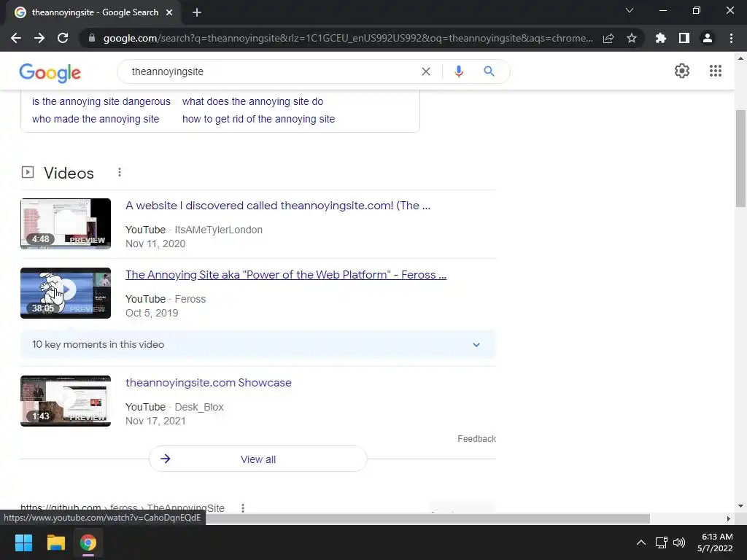
Task: Open the Chrome profile icon
Action: tap(708, 38)
